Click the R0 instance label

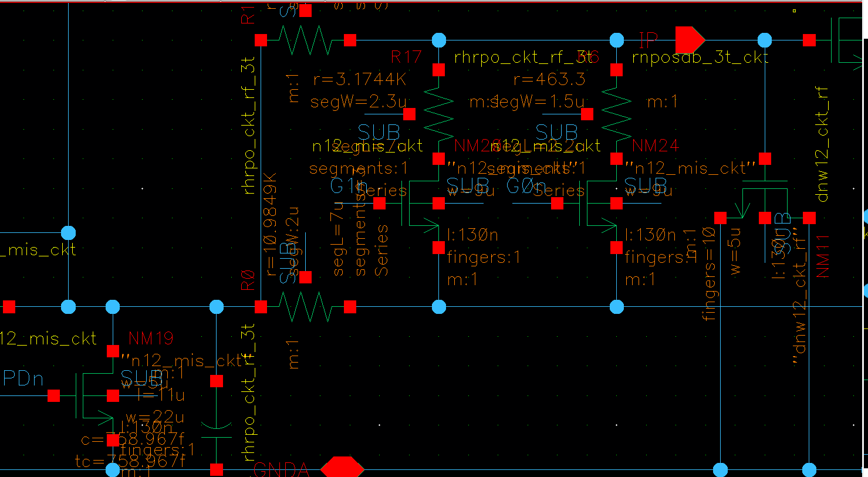[x=248, y=280]
